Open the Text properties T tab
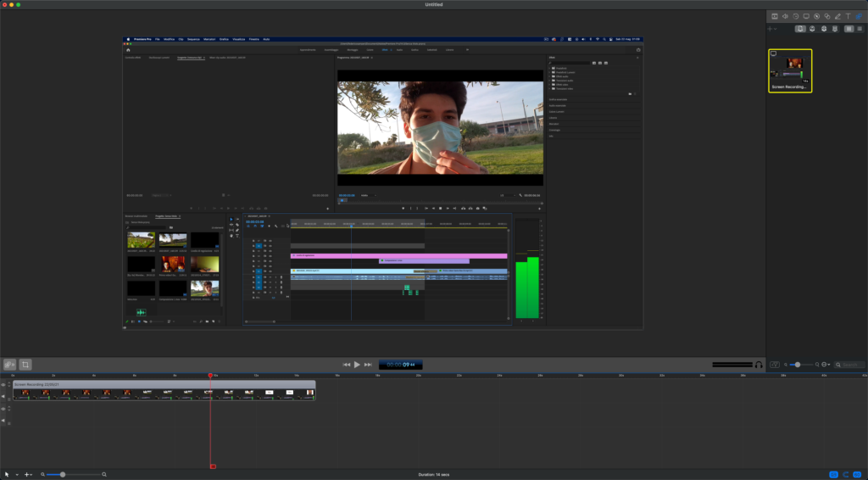 [848, 17]
